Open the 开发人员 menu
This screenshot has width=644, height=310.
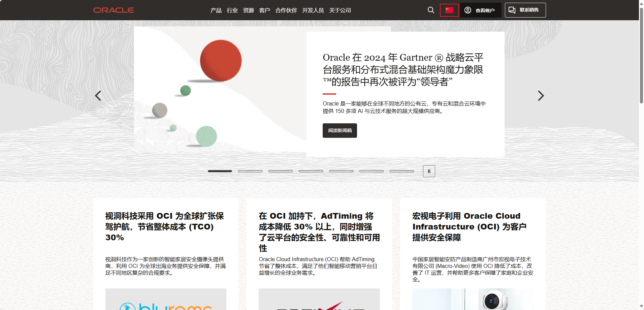[313, 10]
